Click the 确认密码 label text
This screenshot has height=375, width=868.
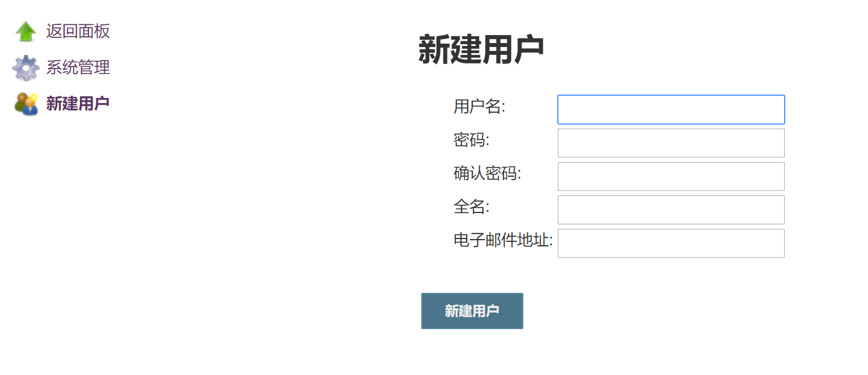click(x=487, y=173)
